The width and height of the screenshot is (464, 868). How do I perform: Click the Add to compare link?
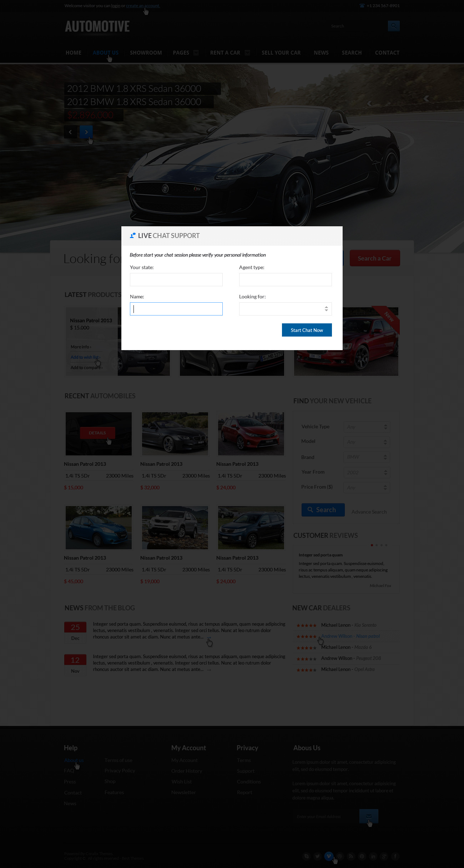click(x=86, y=368)
